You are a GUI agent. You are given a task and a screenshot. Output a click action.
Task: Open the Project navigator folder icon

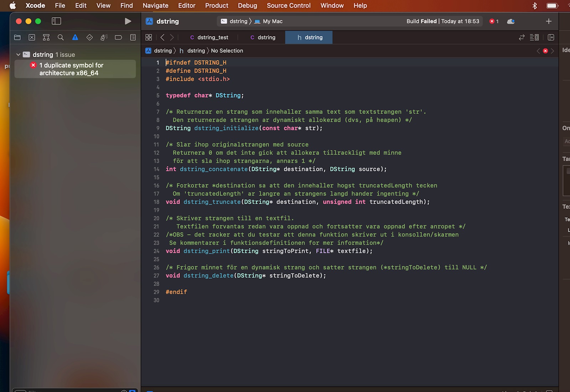click(17, 37)
